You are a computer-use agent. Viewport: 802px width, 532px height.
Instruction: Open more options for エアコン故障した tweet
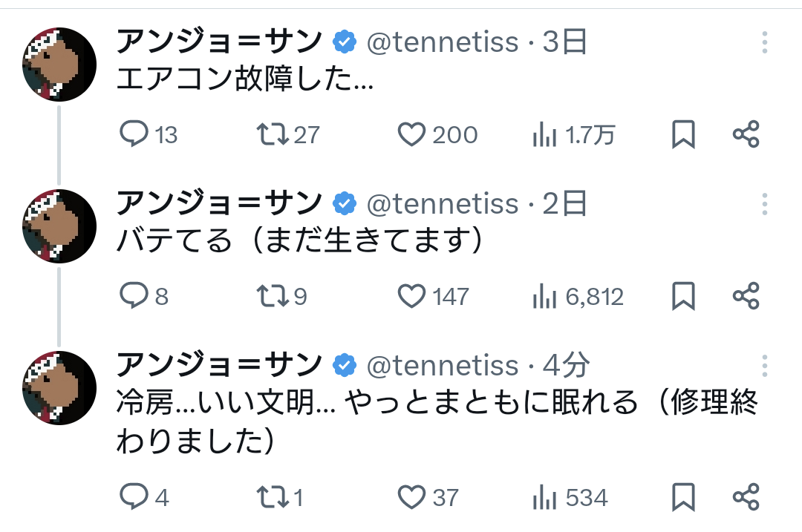[764, 42]
